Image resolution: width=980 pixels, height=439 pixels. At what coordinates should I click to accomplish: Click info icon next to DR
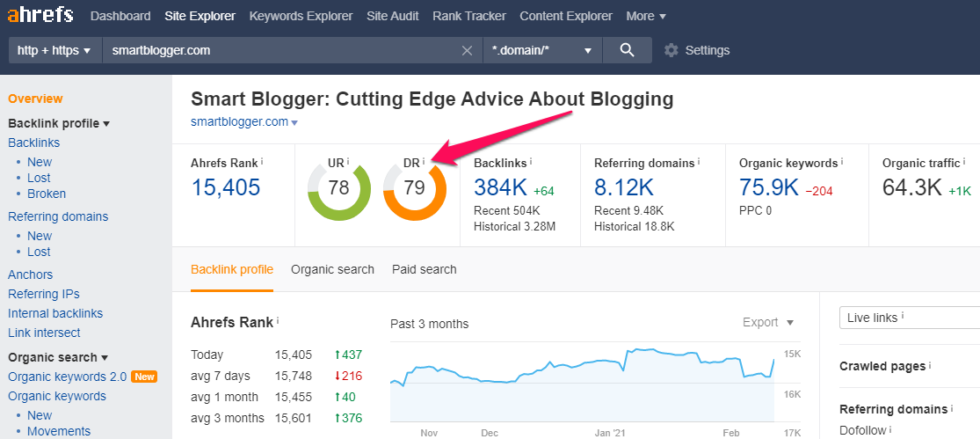(424, 161)
